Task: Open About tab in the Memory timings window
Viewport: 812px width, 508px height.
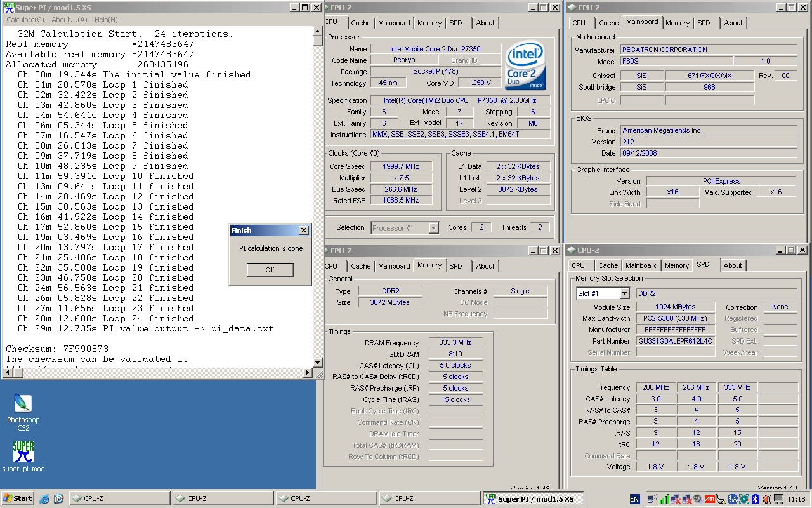Action: pyautogui.click(x=485, y=266)
